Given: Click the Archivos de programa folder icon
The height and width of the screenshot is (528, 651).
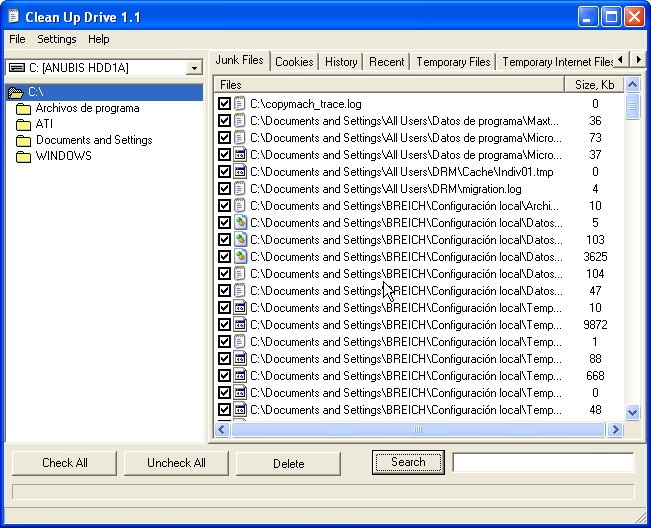Looking at the screenshot, I should (x=23, y=109).
